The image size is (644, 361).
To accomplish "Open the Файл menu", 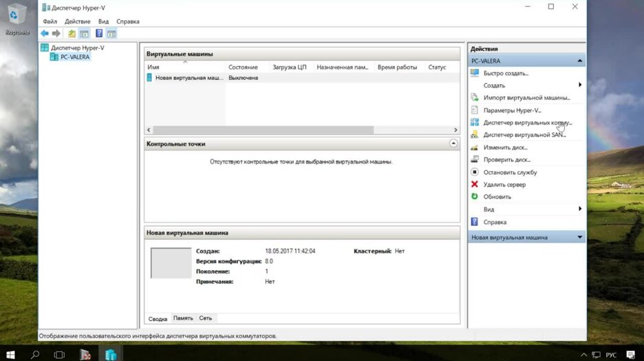I will click(50, 21).
